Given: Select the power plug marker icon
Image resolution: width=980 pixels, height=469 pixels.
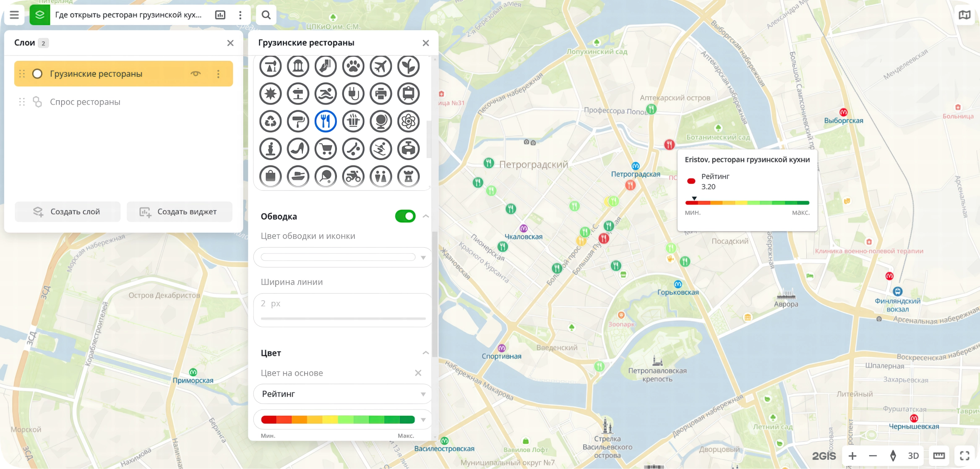Looking at the screenshot, I should click(353, 94).
